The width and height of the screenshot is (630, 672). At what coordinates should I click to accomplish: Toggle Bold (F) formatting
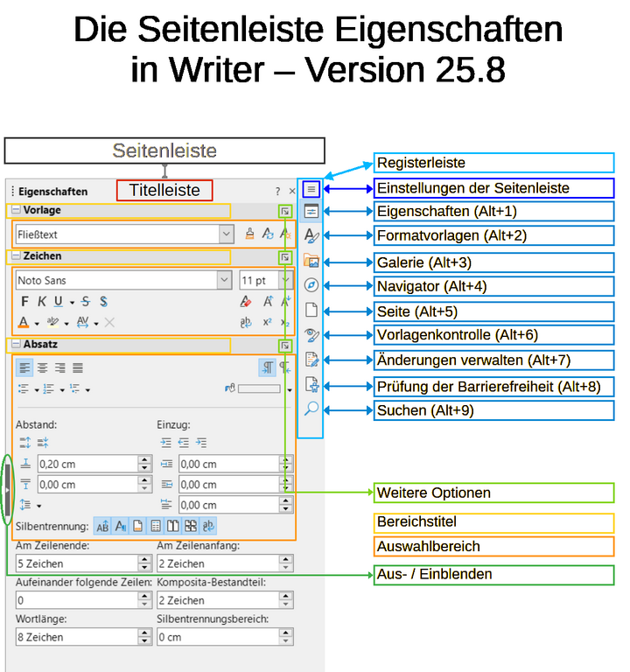tap(24, 302)
